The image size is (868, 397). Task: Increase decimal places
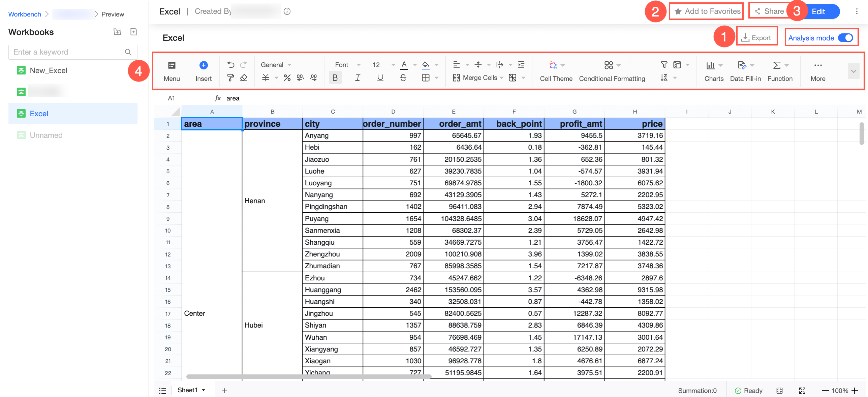pos(313,78)
